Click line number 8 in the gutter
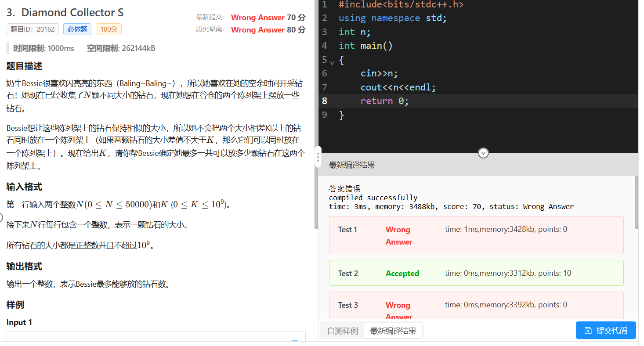 [325, 101]
